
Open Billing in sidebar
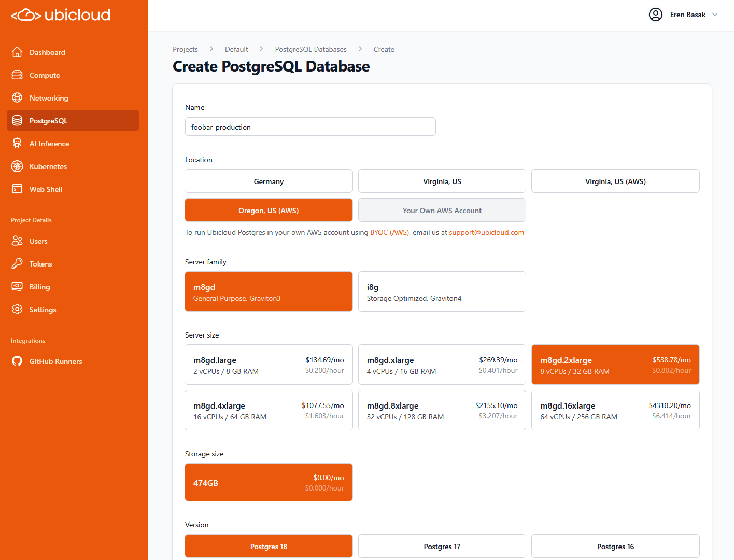tap(73, 287)
